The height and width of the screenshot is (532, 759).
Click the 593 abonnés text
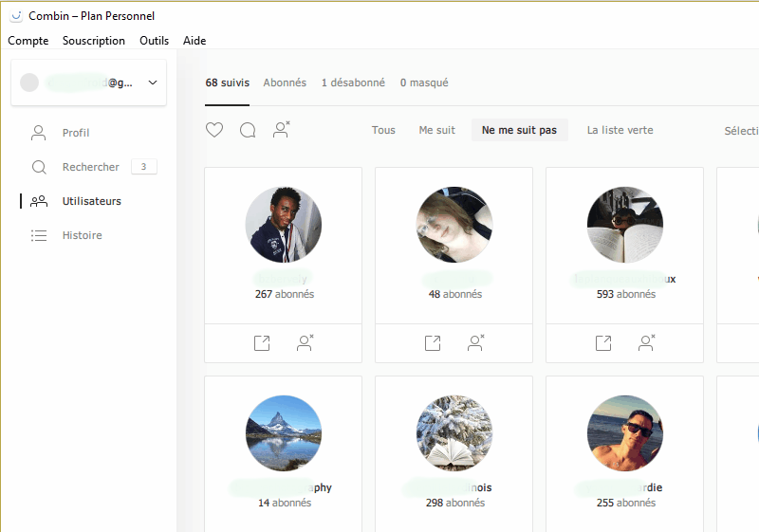pos(626,294)
